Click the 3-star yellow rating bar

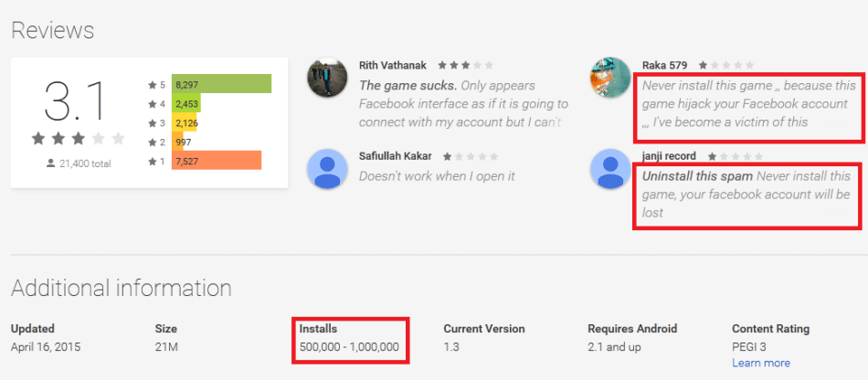coord(185,122)
